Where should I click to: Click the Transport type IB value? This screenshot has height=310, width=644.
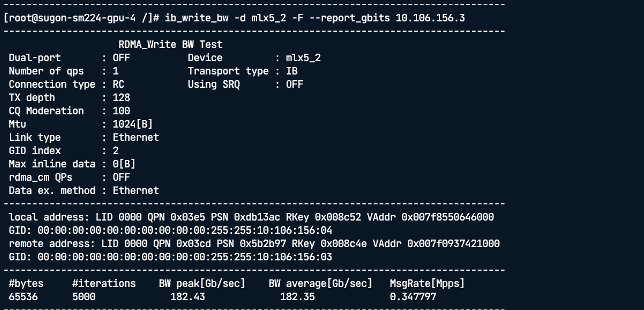click(x=292, y=71)
